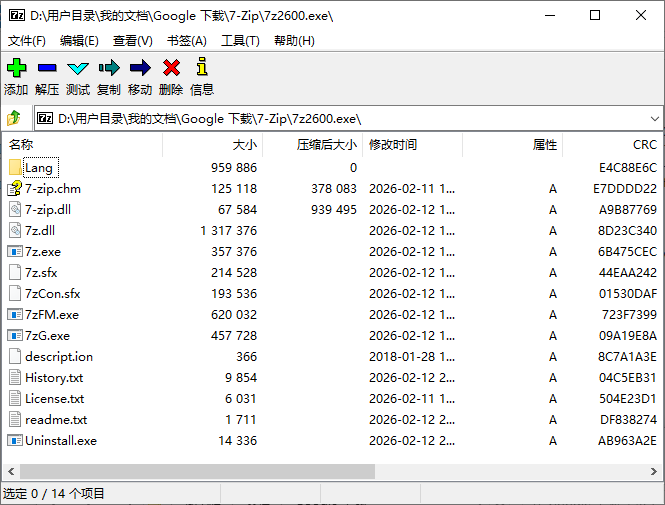Click the horizontal scrollbar right arrow
Viewport: 665px width, 505px height.
point(654,472)
